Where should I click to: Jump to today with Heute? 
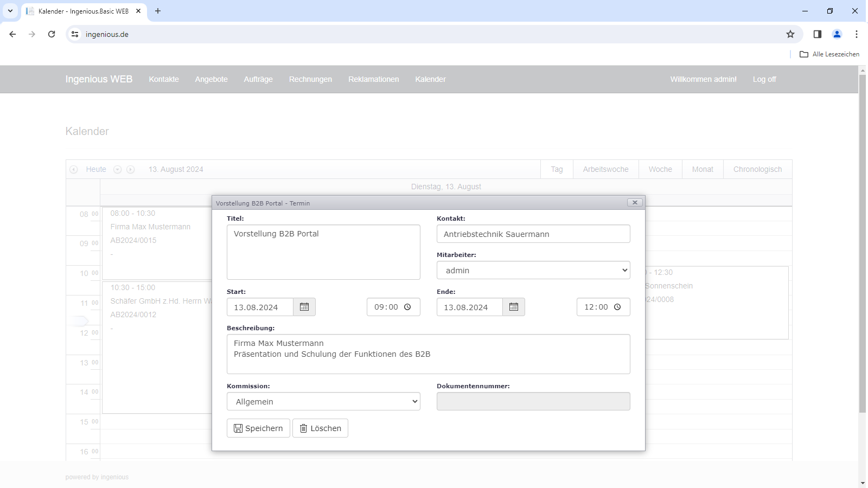pyautogui.click(x=96, y=169)
